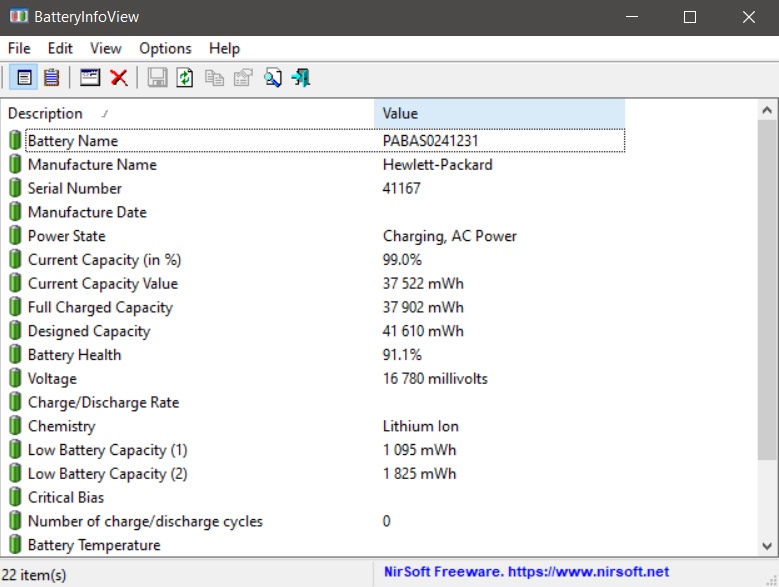Screen dimensions: 779x587
Task: Click the BatteryInfoView title bar app icon
Action: tap(19, 16)
